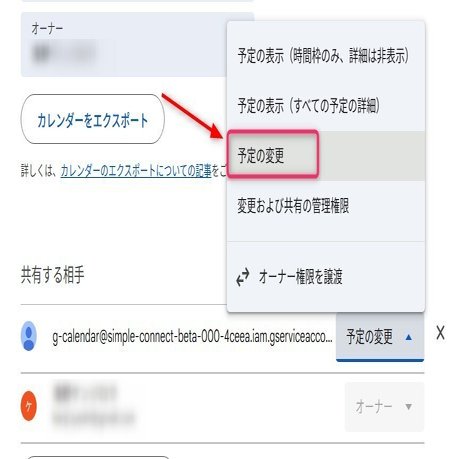Image resolution: width=459 pixels, height=459 pixels.
Task: Open the 予定の変更 permission dropdown
Action: pos(380,337)
